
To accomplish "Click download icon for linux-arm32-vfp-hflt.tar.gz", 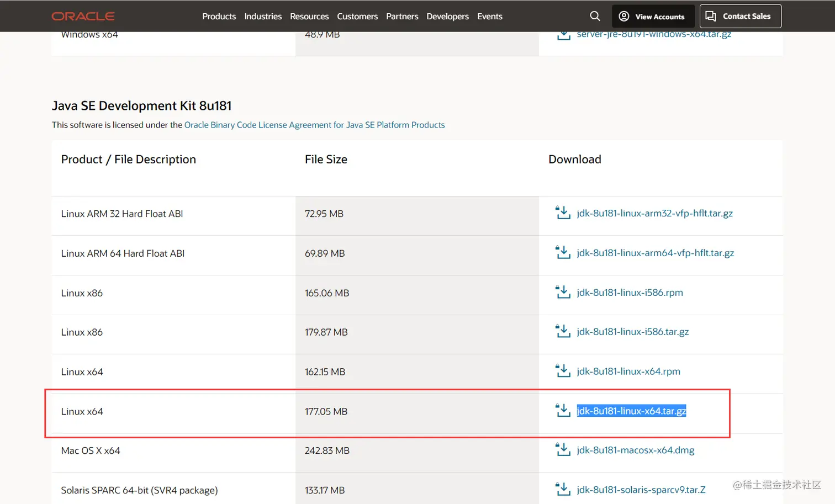I will [563, 213].
